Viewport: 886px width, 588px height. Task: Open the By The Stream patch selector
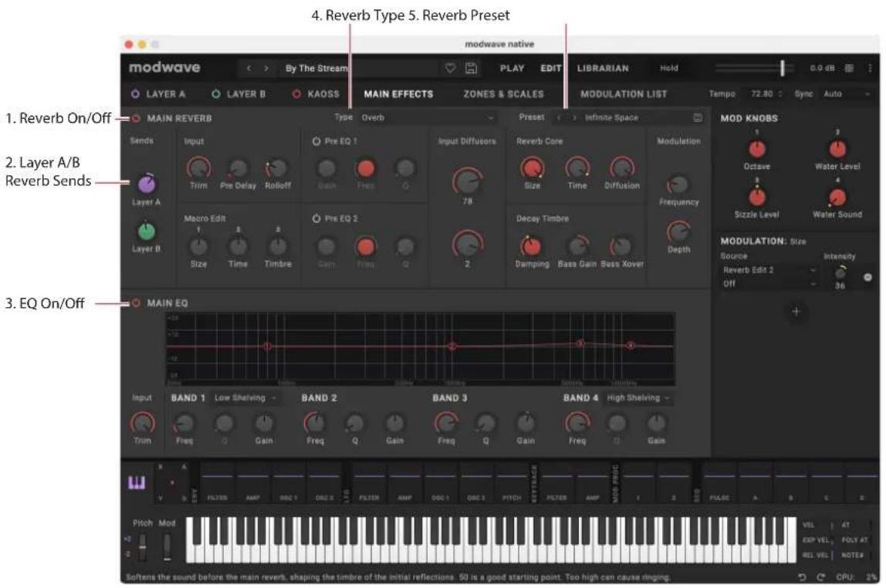pyautogui.click(x=359, y=69)
